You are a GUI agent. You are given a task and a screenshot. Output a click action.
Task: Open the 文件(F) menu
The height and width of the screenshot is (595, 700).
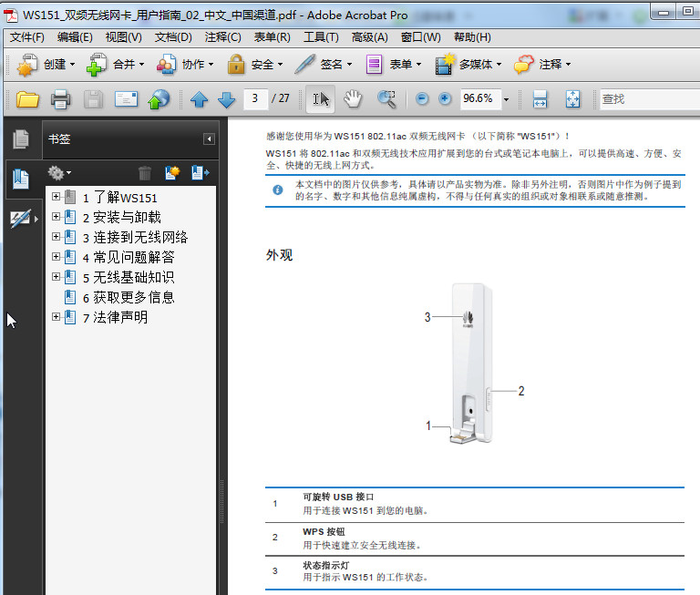(27, 37)
